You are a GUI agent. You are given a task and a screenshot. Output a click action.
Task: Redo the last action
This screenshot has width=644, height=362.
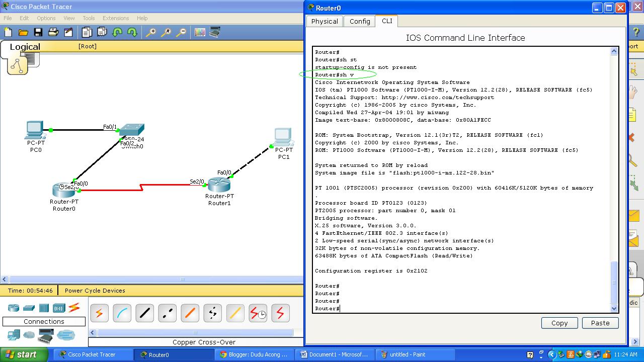[132, 32]
